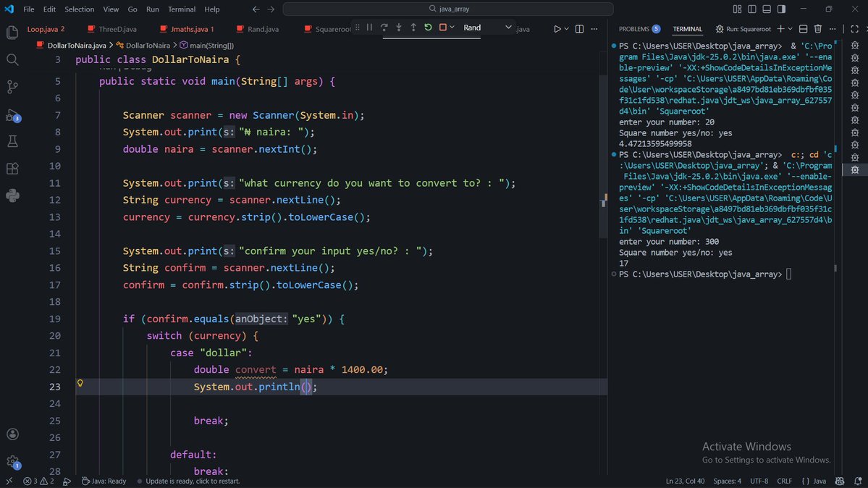Open panel More Actions ellipsis
Image resolution: width=868 pixels, height=488 pixels.
pos(833,29)
